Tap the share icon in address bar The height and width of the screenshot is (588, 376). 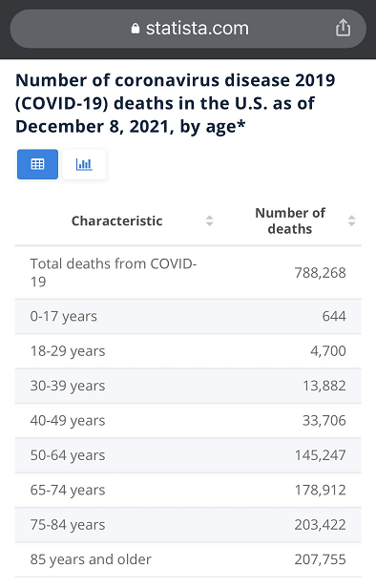click(x=343, y=28)
